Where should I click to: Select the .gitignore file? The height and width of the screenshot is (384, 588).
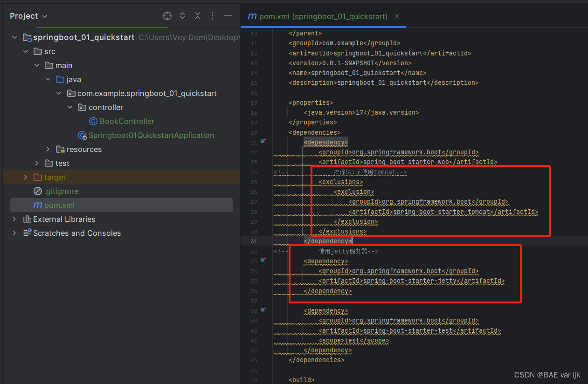[61, 191]
